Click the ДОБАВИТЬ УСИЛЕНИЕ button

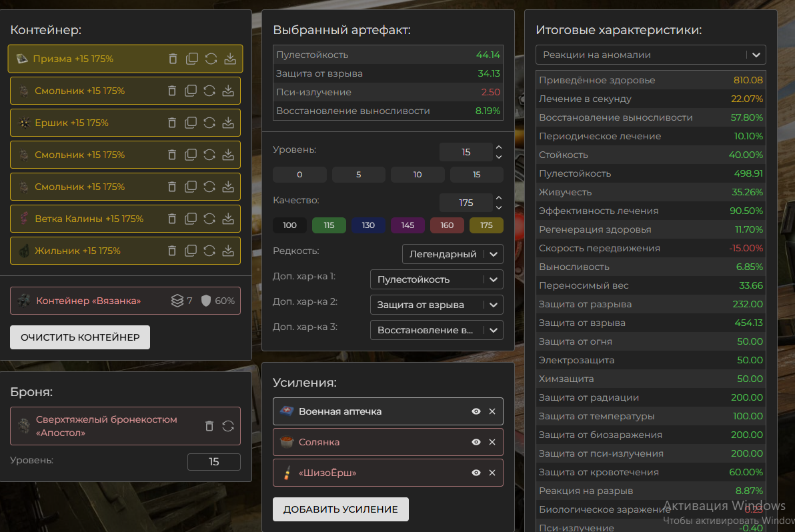point(340,509)
